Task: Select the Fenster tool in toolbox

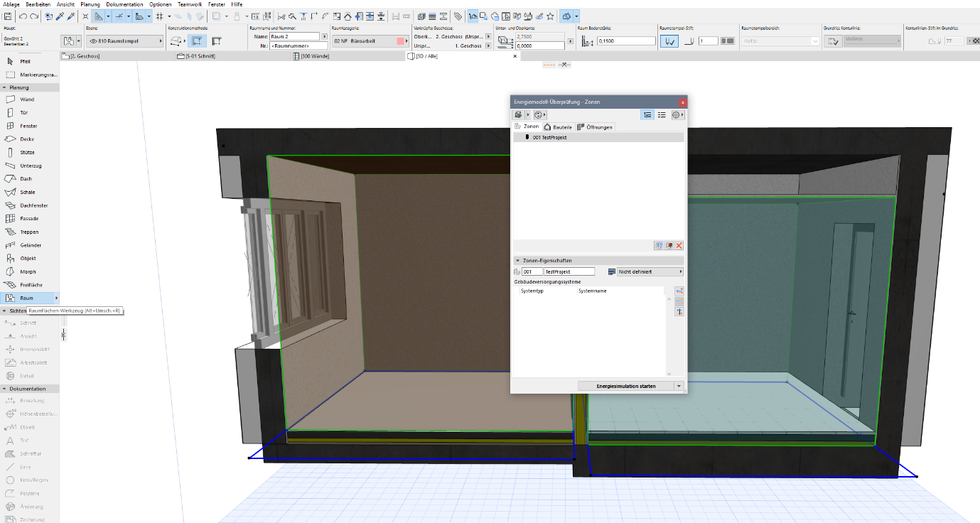Action: (x=28, y=126)
